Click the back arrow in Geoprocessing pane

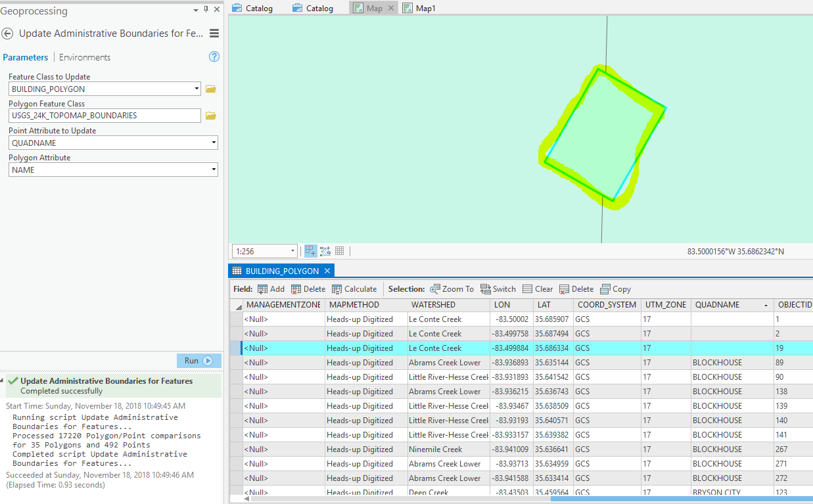coord(7,34)
